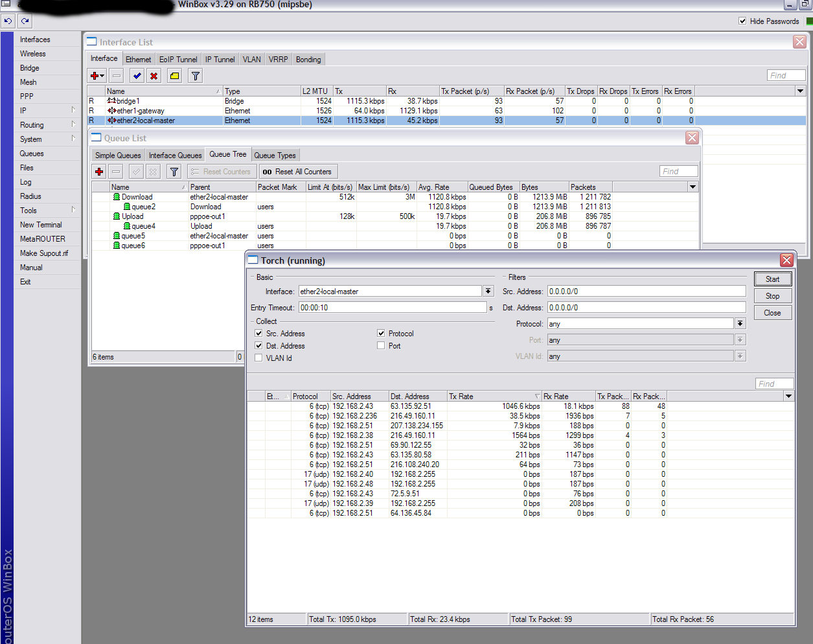This screenshot has height=644, width=813.
Task: Click the blue checkmark enable icon in Interface List
Action: click(x=137, y=76)
